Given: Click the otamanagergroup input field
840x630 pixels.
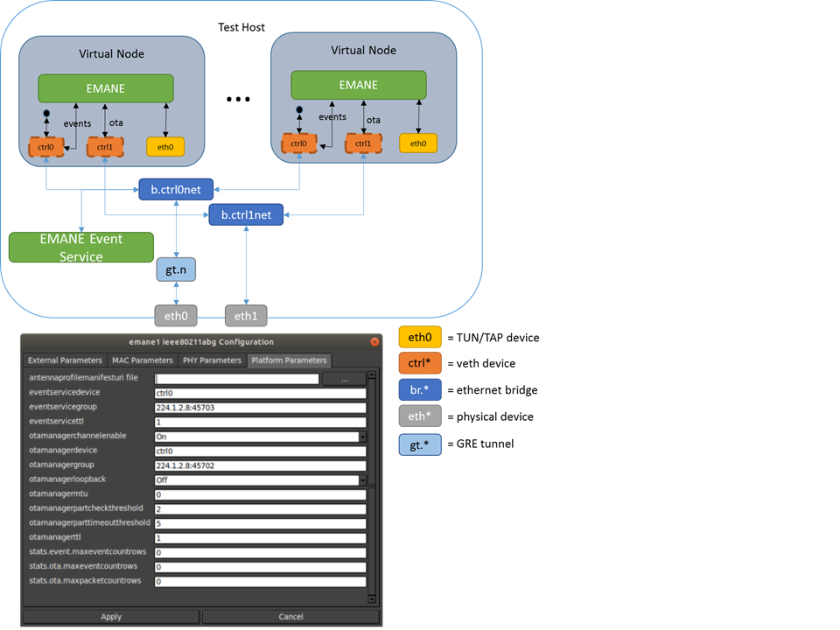Looking at the screenshot, I should [x=261, y=465].
